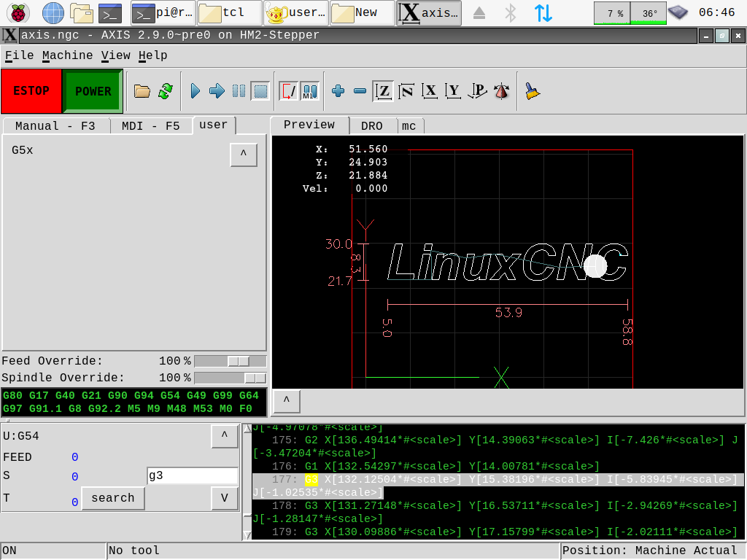Open the file manager from the taskbar
The width and height of the screenshot is (747, 560).
pos(82,13)
